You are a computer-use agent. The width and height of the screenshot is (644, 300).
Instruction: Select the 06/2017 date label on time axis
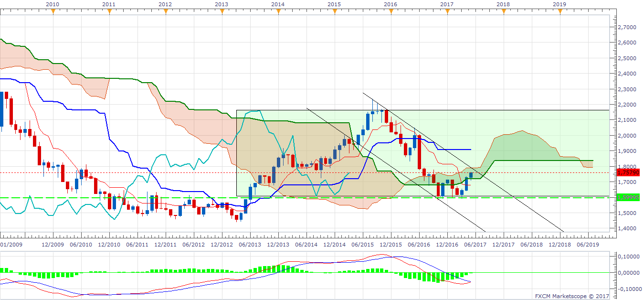tap(475, 244)
